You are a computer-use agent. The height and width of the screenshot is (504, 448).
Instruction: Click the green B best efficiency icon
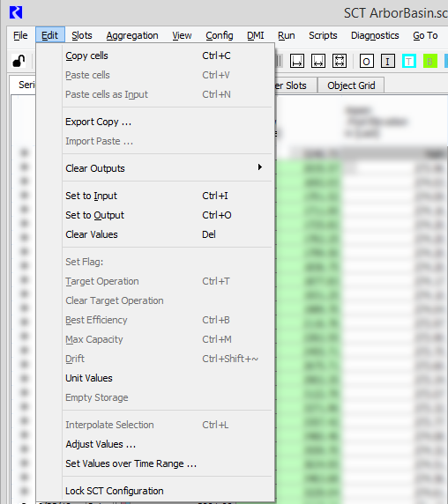[430, 61]
